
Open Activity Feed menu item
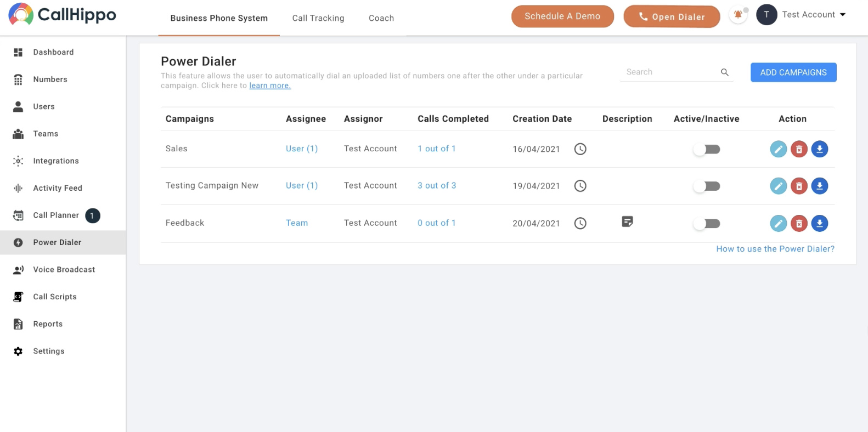[x=63, y=188]
